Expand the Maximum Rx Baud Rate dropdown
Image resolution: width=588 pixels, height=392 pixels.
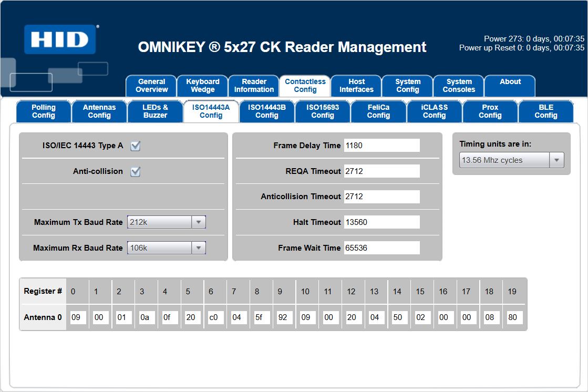coord(166,248)
